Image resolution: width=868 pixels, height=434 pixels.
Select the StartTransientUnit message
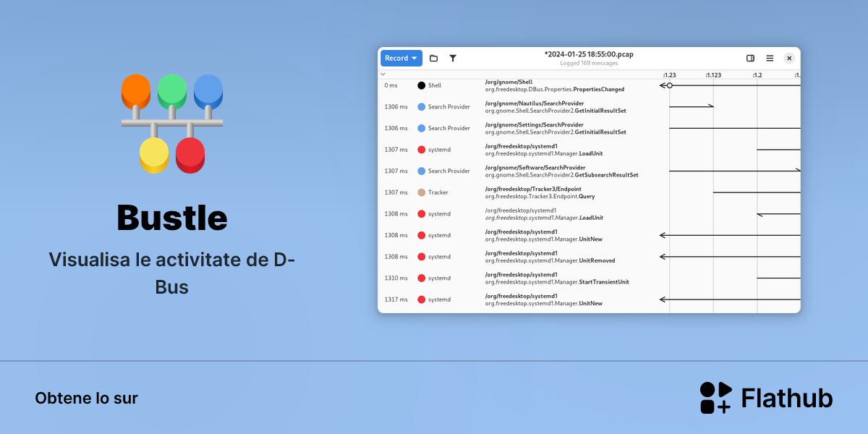click(x=589, y=278)
